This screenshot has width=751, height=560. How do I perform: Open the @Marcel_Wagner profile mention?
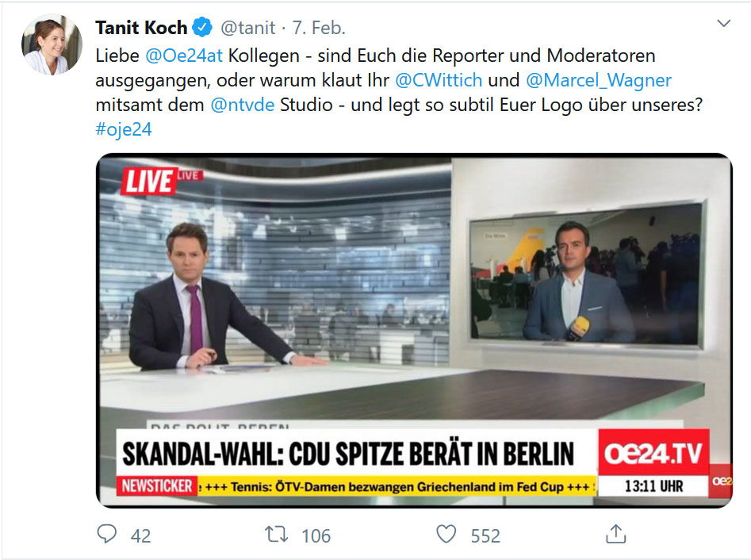[x=599, y=80]
